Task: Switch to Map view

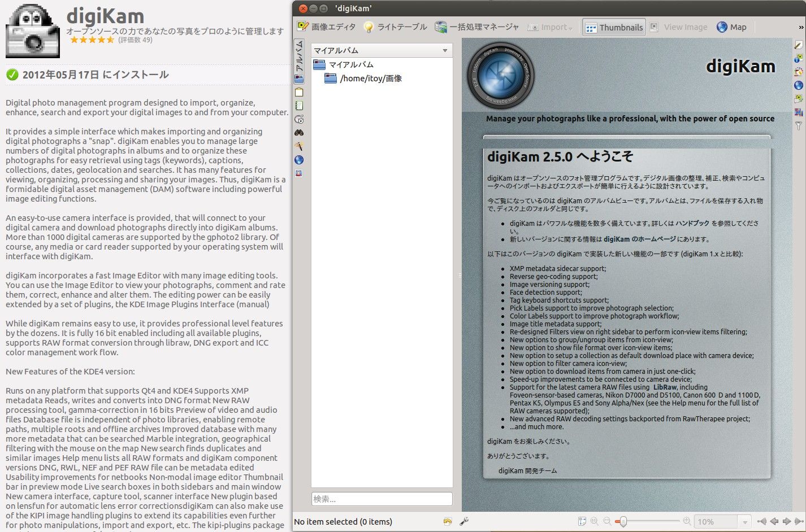Action: [731, 27]
